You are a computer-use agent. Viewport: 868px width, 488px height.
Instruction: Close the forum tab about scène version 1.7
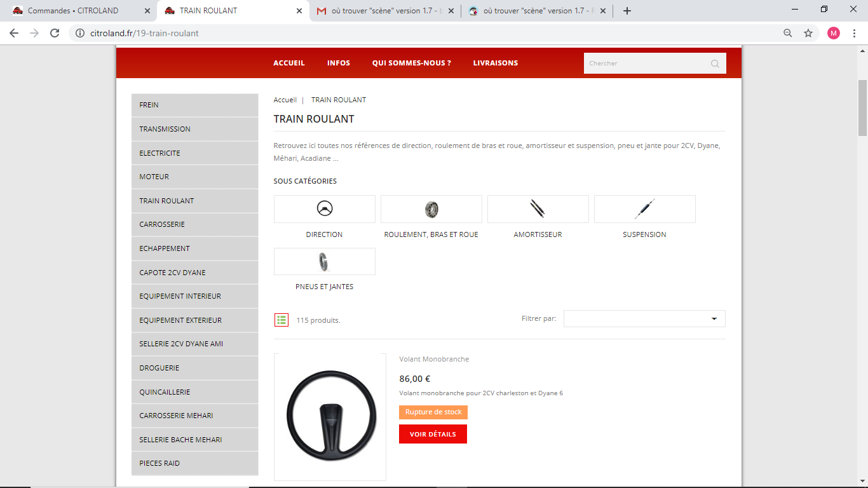pos(602,11)
